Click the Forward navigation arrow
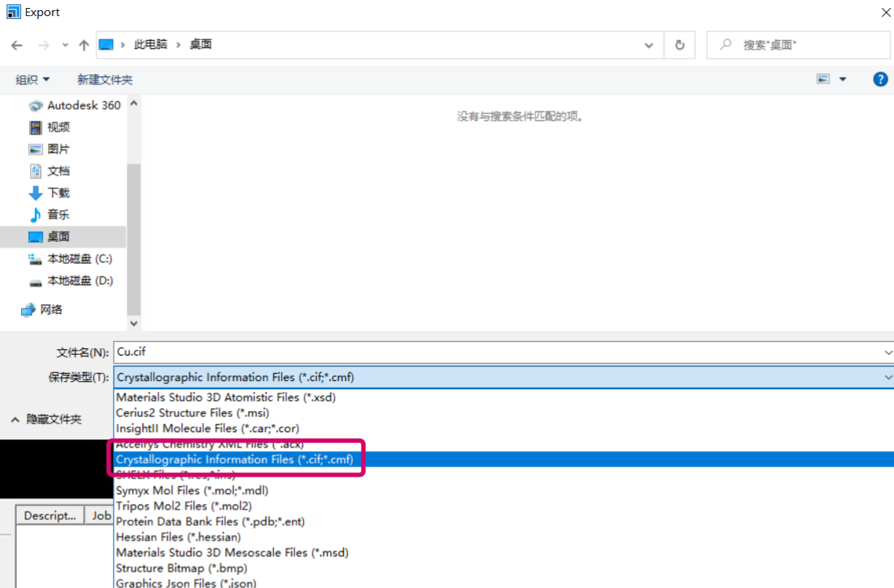The image size is (894, 588). click(x=43, y=45)
